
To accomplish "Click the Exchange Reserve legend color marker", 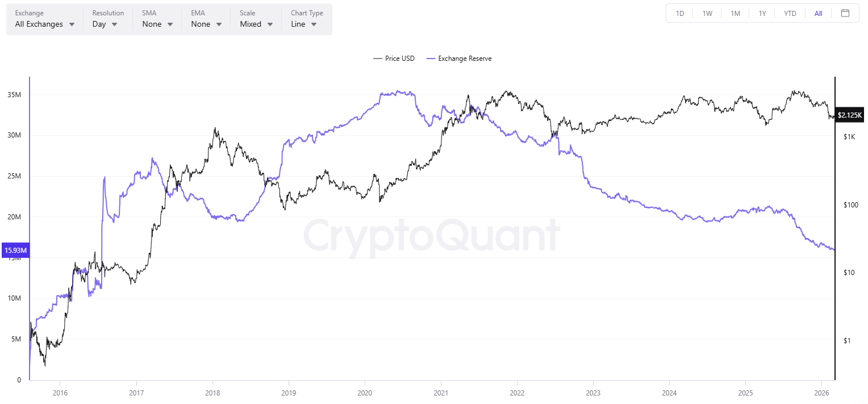I will 431,58.
